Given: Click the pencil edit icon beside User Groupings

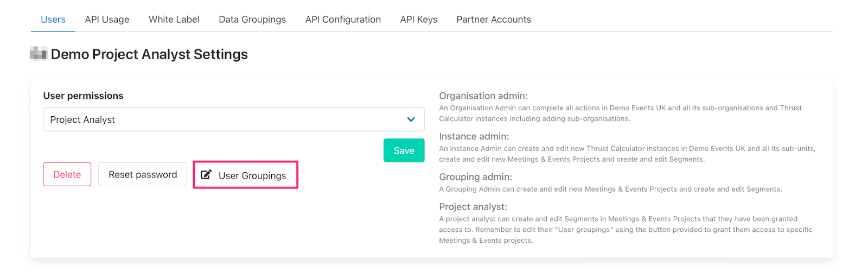Looking at the screenshot, I should [206, 175].
